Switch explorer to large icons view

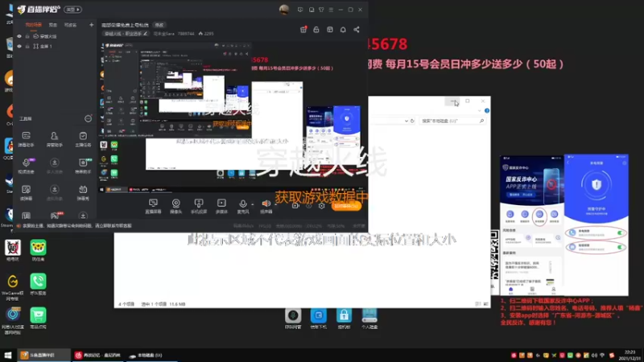pyautogui.click(x=485, y=304)
